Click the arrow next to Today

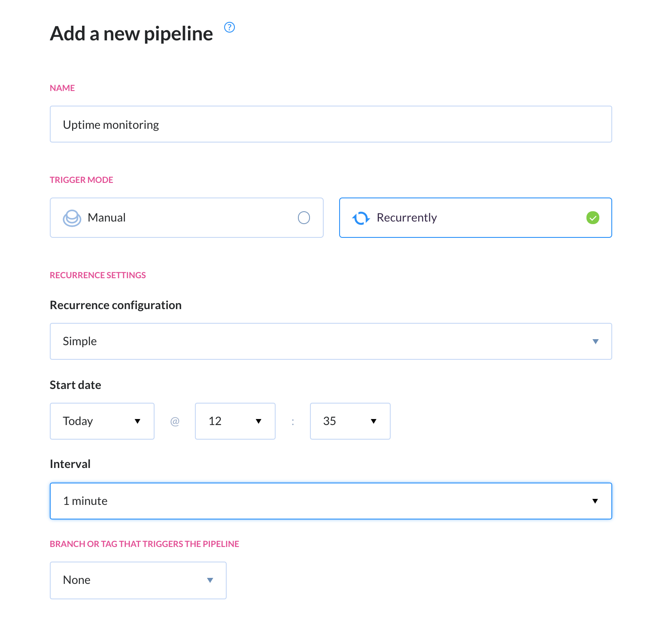(x=137, y=421)
